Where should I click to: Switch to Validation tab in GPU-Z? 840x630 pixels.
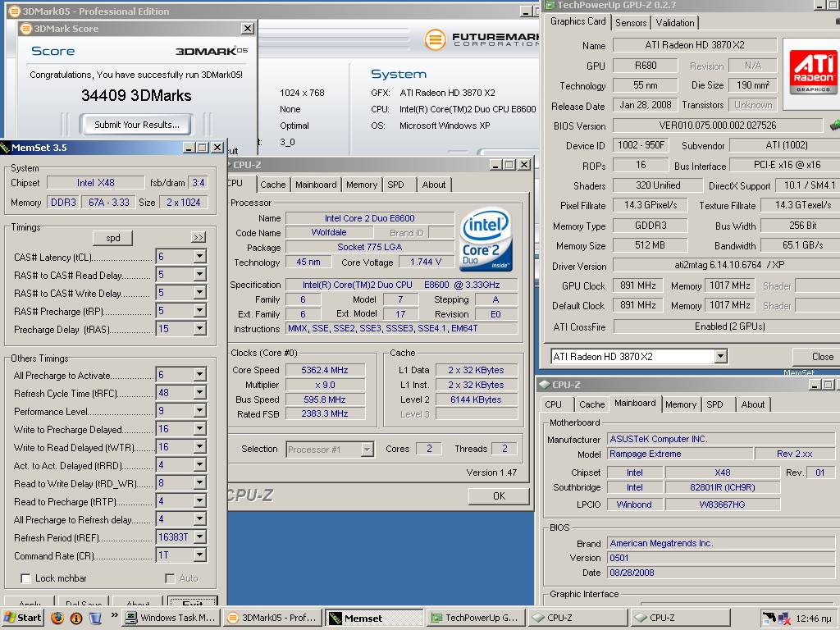(675, 22)
